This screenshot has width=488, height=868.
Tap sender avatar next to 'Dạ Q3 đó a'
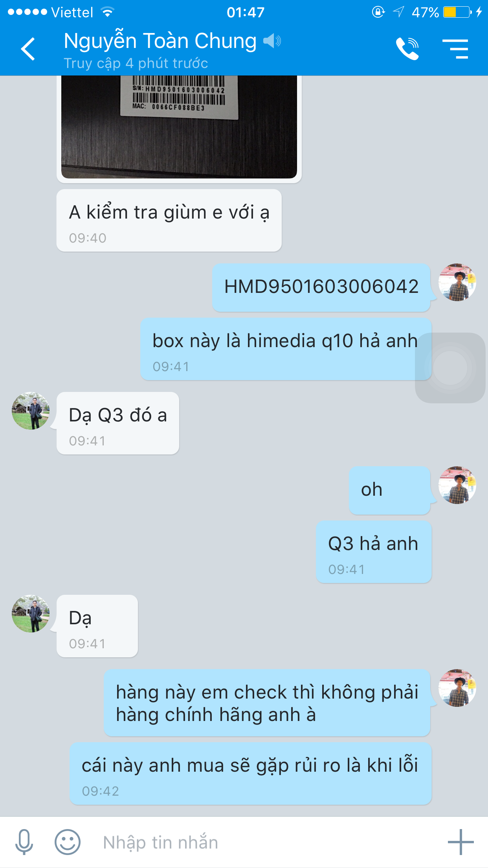tap(31, 411)
